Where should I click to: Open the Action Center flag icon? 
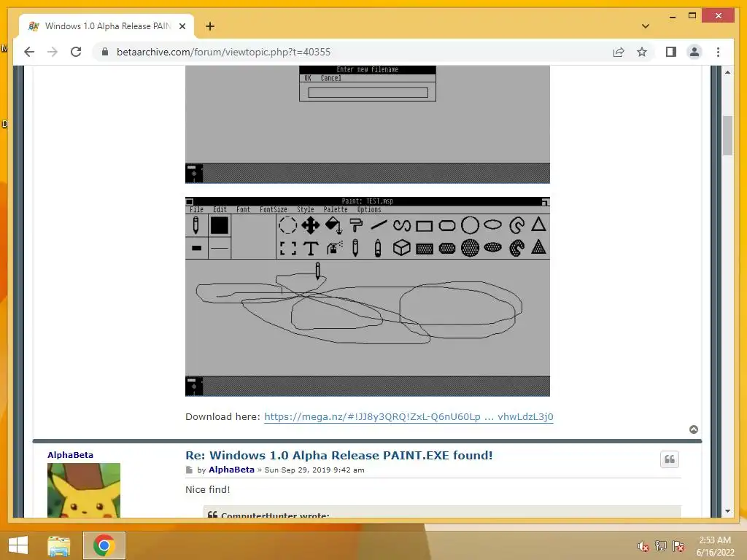678,546
